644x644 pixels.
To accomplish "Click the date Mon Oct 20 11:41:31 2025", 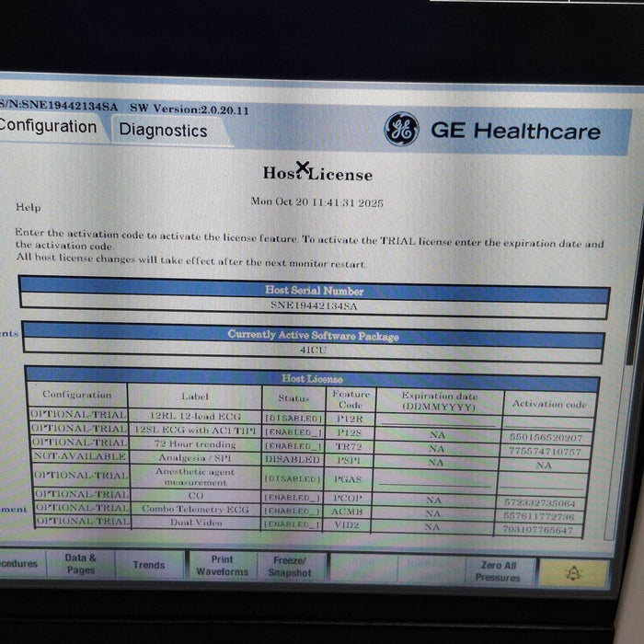I will point(316,202).
